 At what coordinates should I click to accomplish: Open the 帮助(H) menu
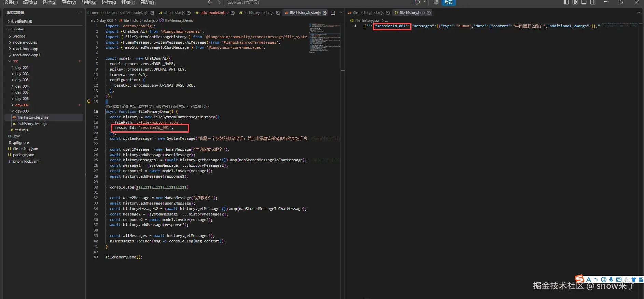[x=148, y=2]
